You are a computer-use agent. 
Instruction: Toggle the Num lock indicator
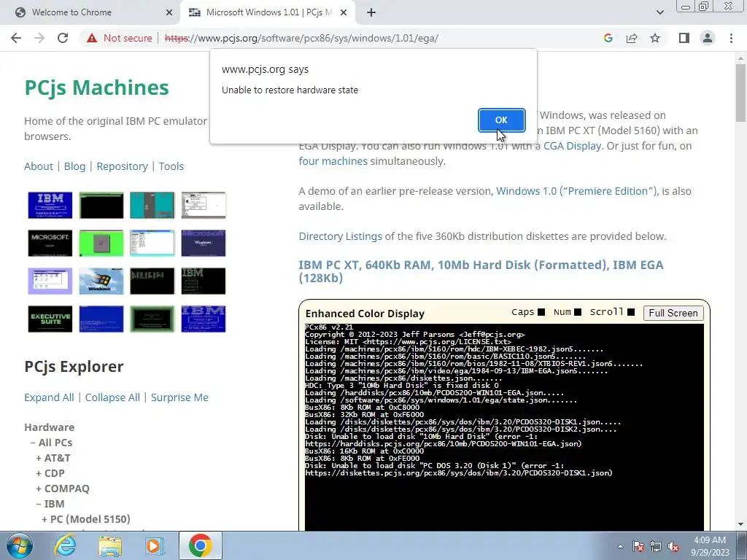578,312
